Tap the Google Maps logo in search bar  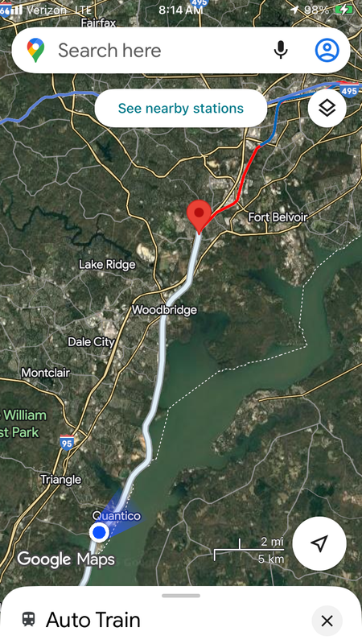pyautogui.click(x=35, y=50)
